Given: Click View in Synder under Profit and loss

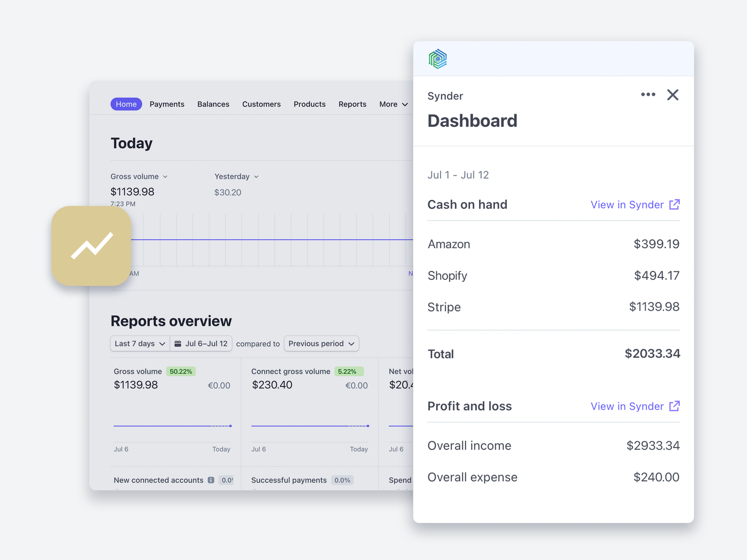Looking at the screenshot, I should point(627,406).
